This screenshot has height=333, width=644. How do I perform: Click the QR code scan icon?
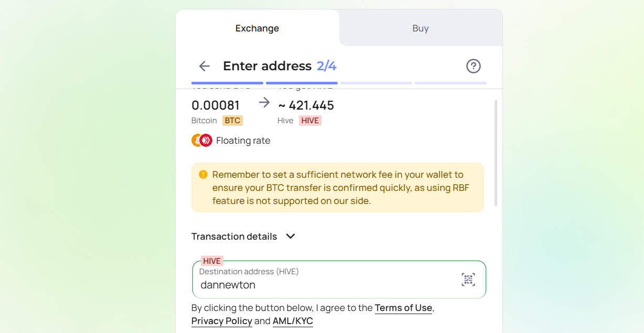point(468,280)
